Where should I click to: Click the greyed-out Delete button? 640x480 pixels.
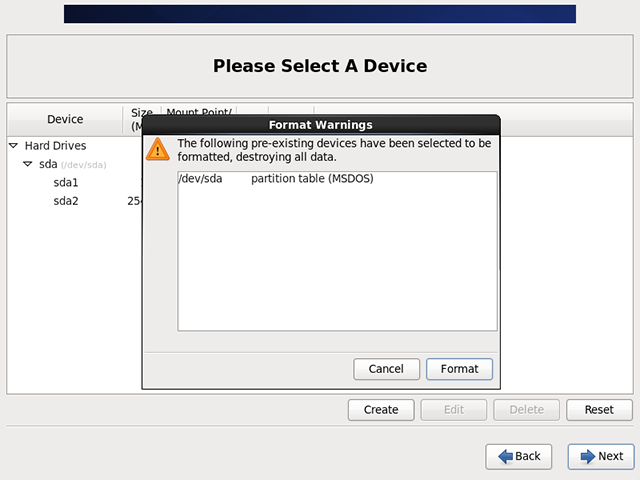[526, 409]
